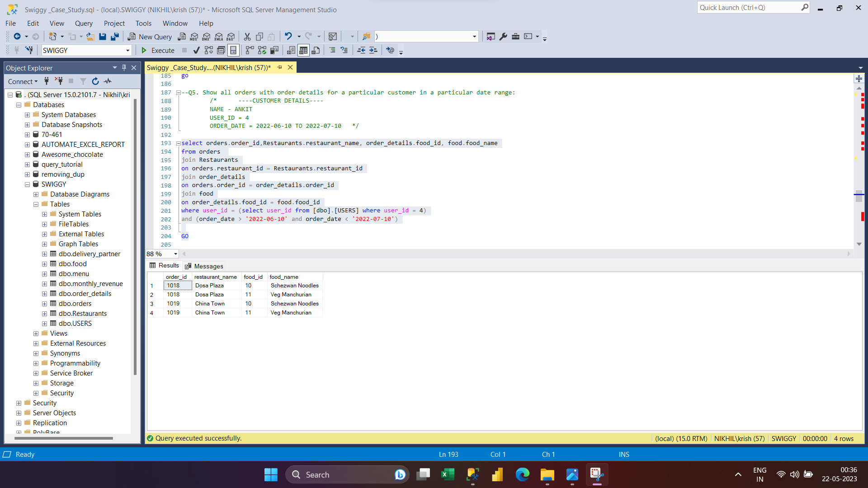868x488 pixels.
Task: Expand the dbo.orders table node
Action: point(44,304)
